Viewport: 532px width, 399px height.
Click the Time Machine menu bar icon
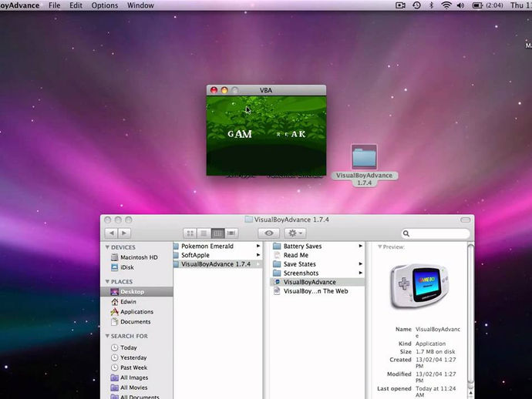[x=416, y=5]
